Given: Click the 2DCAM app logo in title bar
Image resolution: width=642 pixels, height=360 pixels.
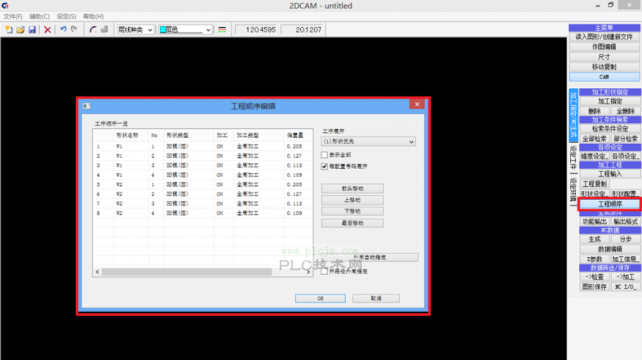Looking at the screenshot, I should coord(5,5).
